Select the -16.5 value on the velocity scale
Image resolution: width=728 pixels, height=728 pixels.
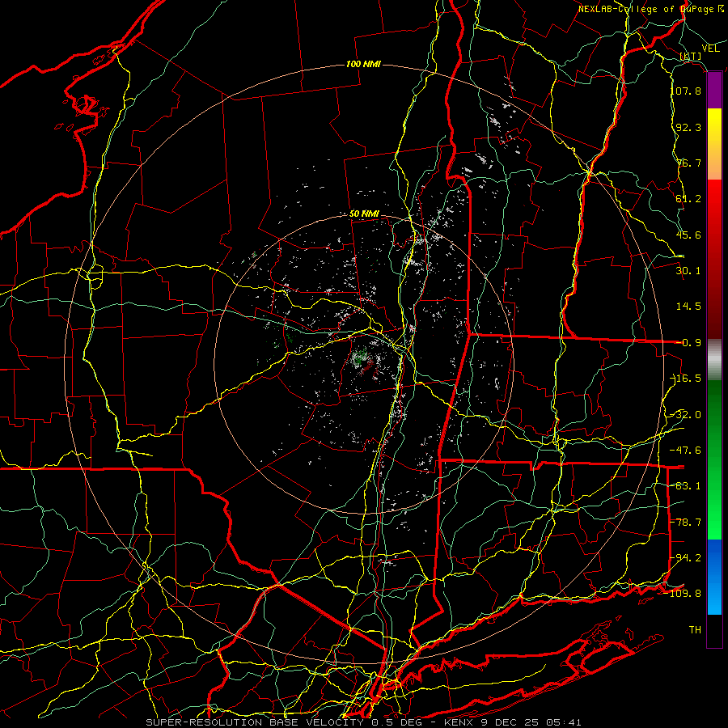[x=686, y=378]
